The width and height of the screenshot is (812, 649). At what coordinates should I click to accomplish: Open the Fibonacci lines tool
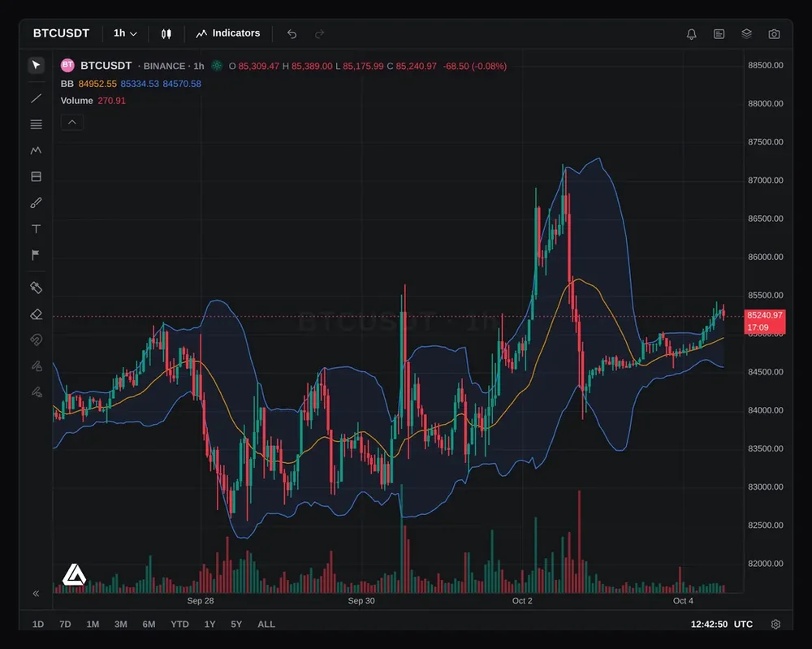[x=36, y=124]
